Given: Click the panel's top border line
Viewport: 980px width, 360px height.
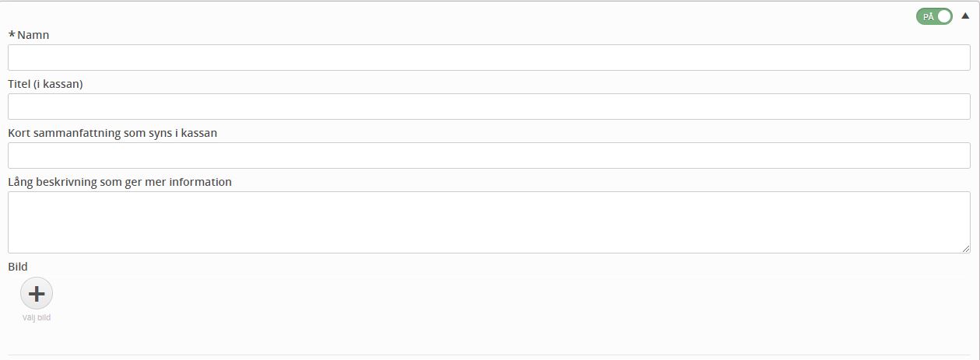Looking at the screenshot, I should pyautogui.click(x=489, y=2).
